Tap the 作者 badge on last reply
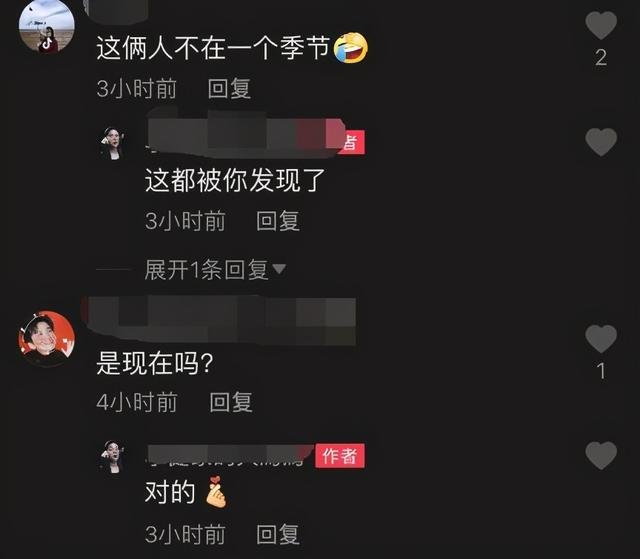This screenshot has width=640, height=559. pos(340,455)
